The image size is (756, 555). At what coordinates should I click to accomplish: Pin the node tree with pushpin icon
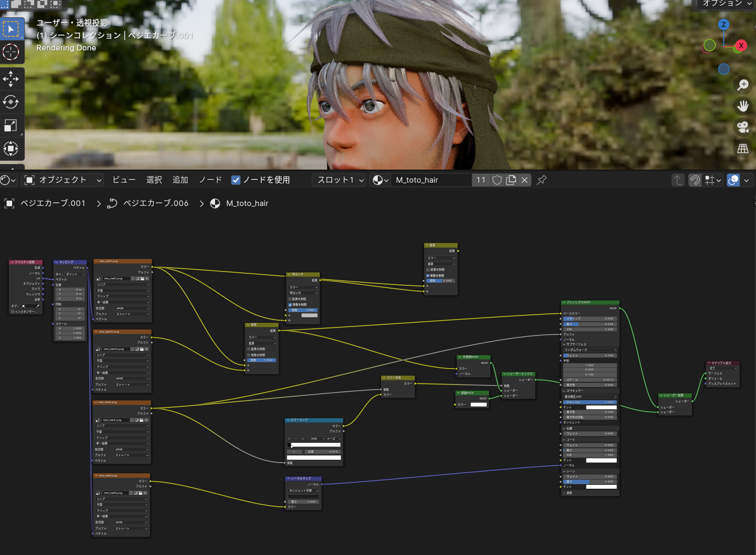542,180
